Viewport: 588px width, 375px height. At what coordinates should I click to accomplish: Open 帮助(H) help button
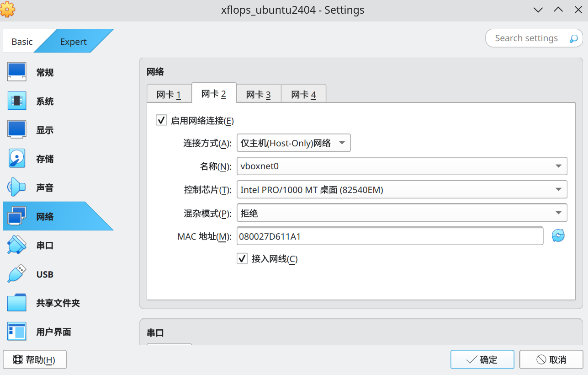[x=35, y=359]
